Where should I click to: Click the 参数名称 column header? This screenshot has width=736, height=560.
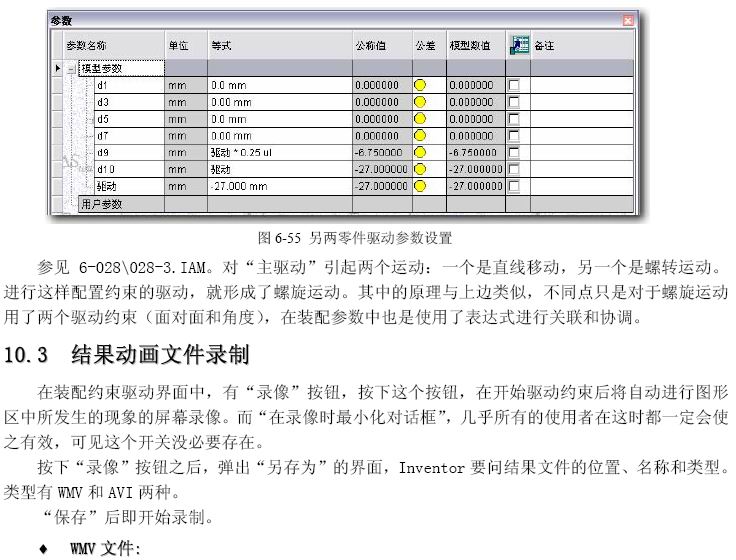click(x=114, y=46)
